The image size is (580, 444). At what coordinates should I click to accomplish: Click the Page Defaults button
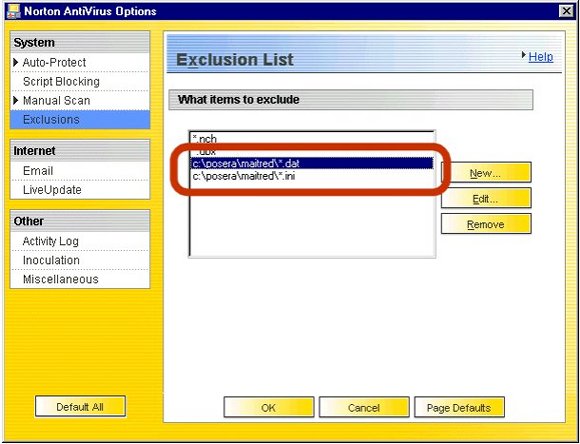[459, 407]
